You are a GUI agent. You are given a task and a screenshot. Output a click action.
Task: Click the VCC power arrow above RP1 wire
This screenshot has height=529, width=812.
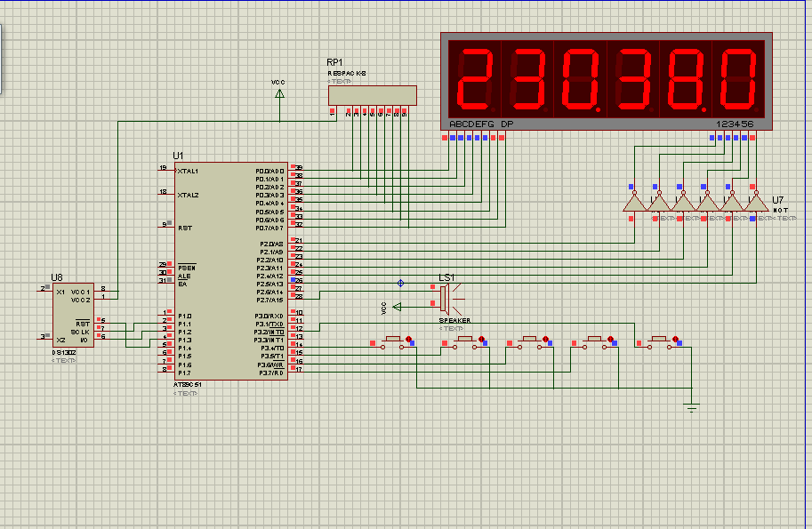point(279,93)
